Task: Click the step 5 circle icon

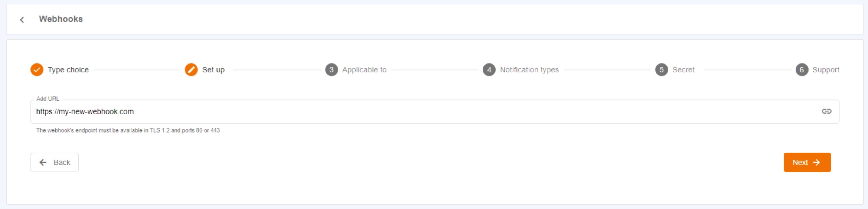Action: tap(661, 70)
